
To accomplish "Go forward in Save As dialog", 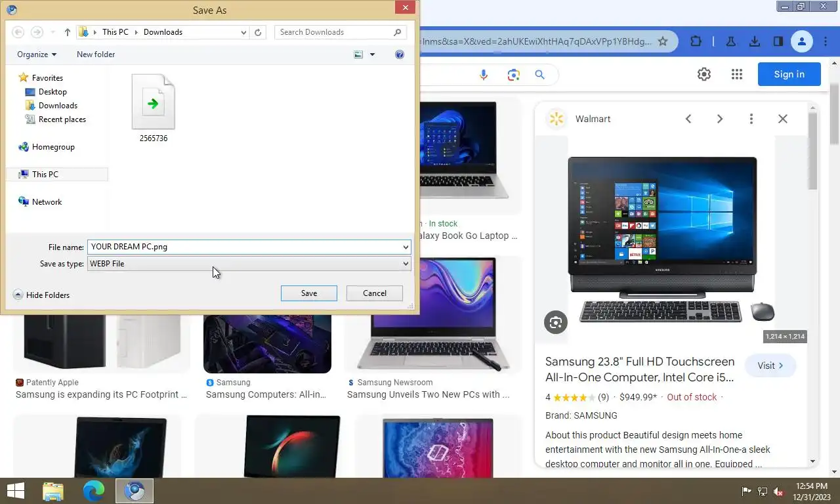I will coord(37,32).
